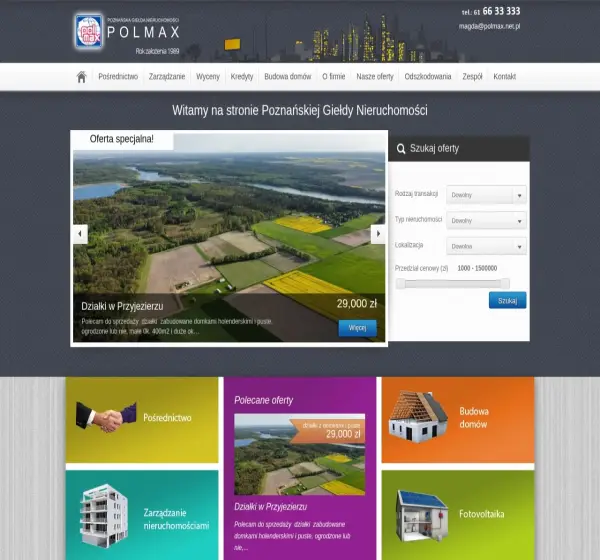Viewport: 600px width, 560px height.
Task: Click the house-under-construction image
Action: 418,416
